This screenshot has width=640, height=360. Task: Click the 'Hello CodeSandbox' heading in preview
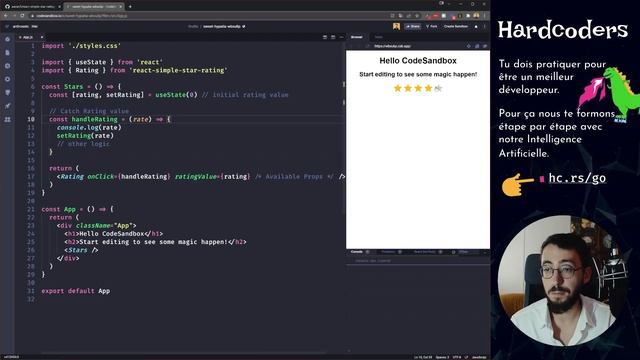click(418, 61)
